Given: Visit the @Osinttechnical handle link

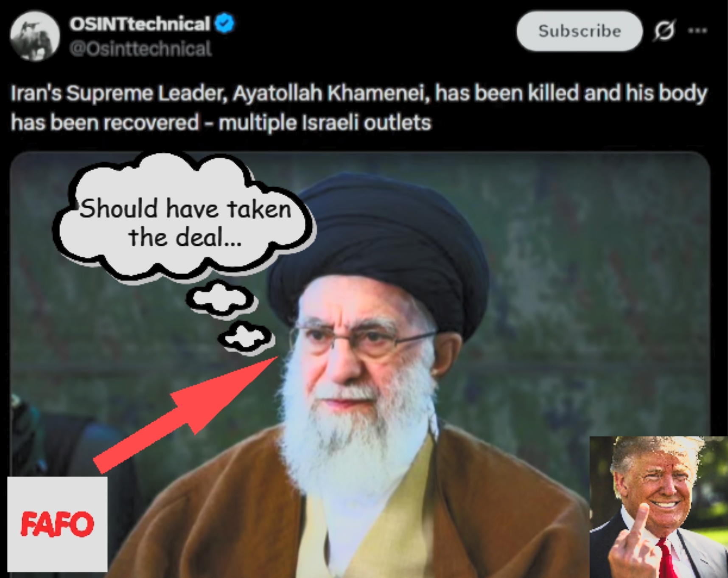Looking at the screenshot, I should click(x=140, y=49).
